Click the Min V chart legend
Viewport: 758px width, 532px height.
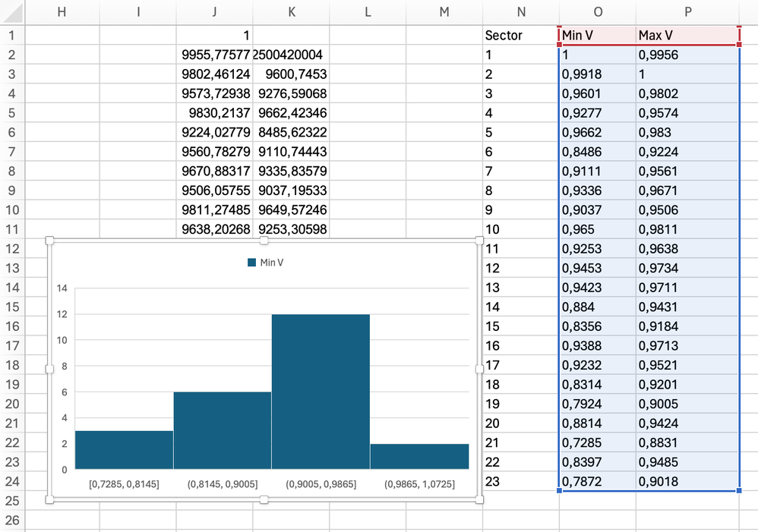click(265, 263)
